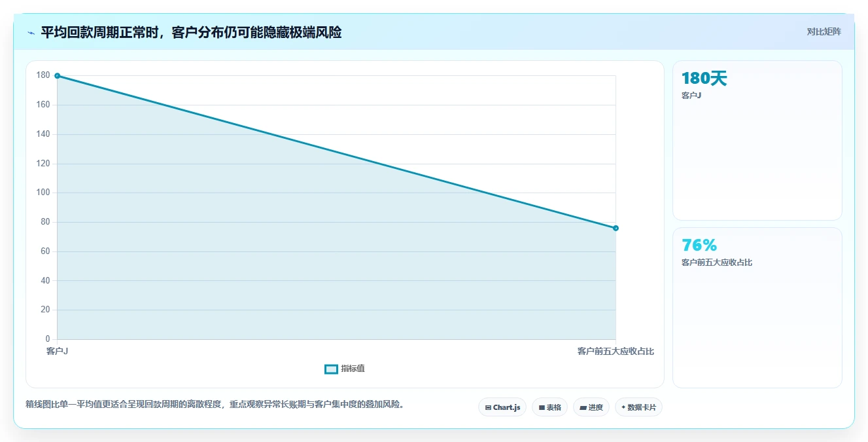This screenshot has height=442, width=868.
Task: Click the 客户J data point at 180
Action: click(58, 76)
